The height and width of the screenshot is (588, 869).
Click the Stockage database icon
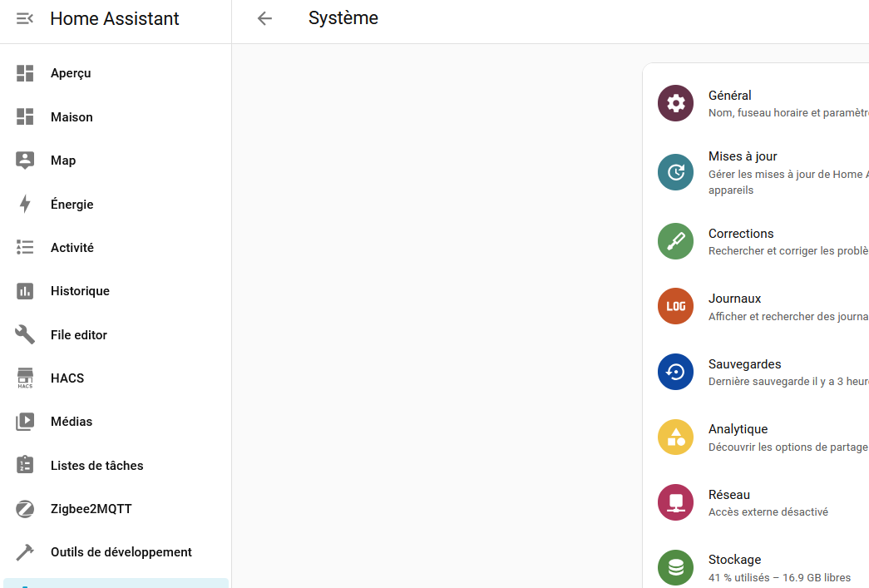pyautogui.click(x=675, y=567)
